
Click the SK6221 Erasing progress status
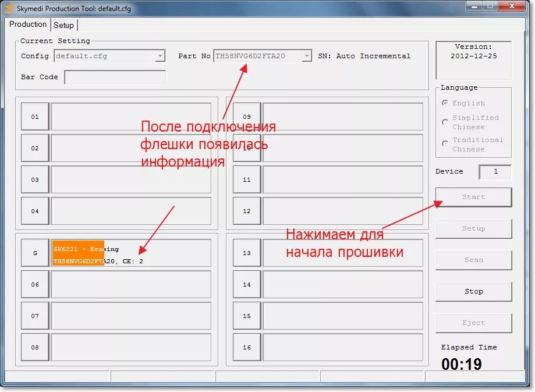[x=131, y=253]
